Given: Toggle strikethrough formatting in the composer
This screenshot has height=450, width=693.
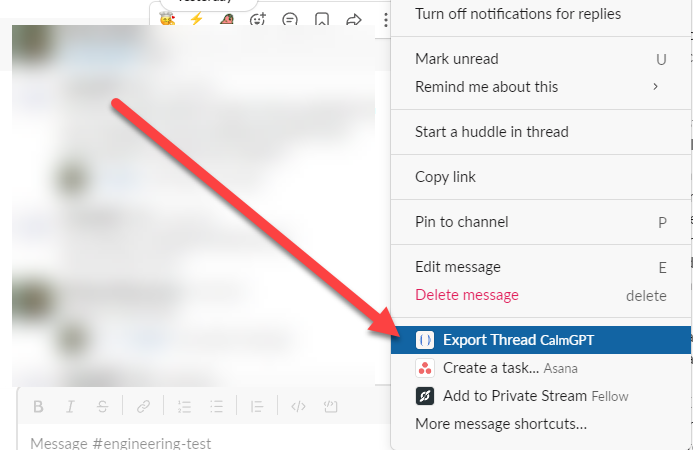Looking at the screenshot, I should [103, 406].
